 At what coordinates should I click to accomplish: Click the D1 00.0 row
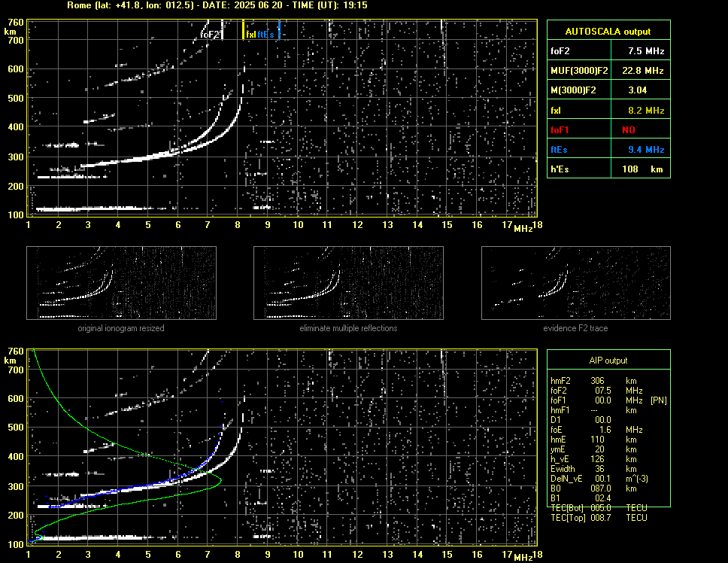click(581, 420)
